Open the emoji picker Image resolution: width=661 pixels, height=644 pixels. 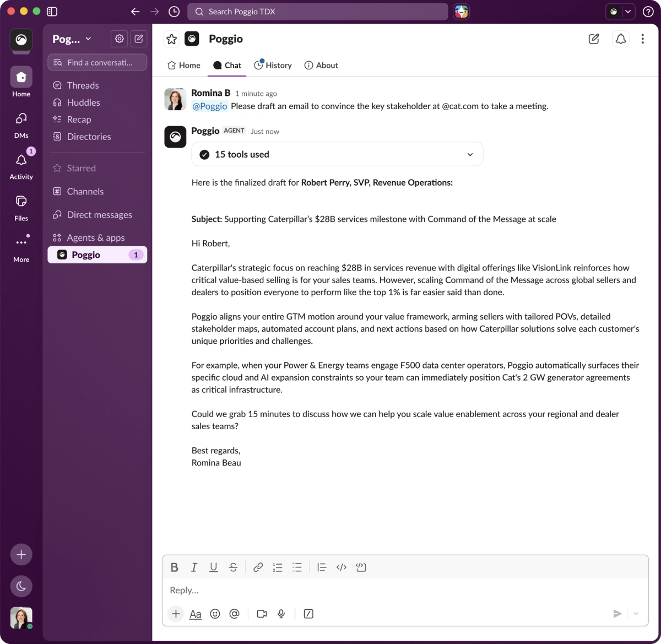pyautogui.click(x=215, y=614)
